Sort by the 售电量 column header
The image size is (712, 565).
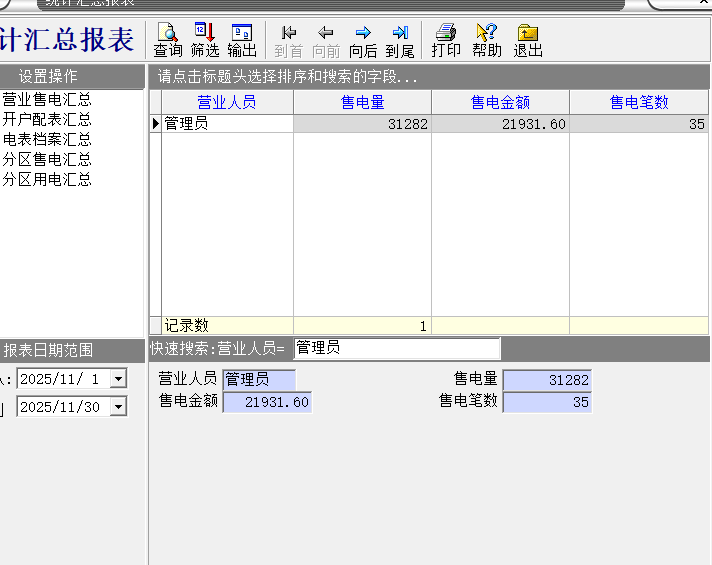[x=362, y=102]
